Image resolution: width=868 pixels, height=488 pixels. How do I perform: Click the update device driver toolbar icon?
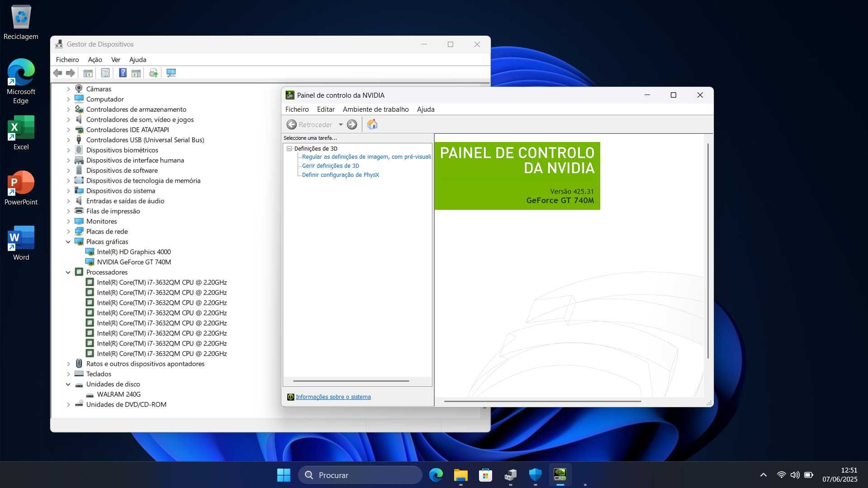coord(153,73)
